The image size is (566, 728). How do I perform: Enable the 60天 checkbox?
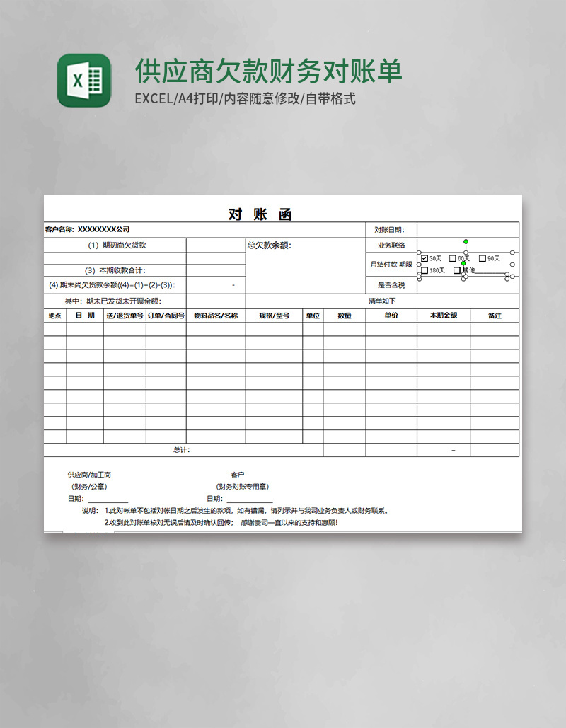pos(452,258)
